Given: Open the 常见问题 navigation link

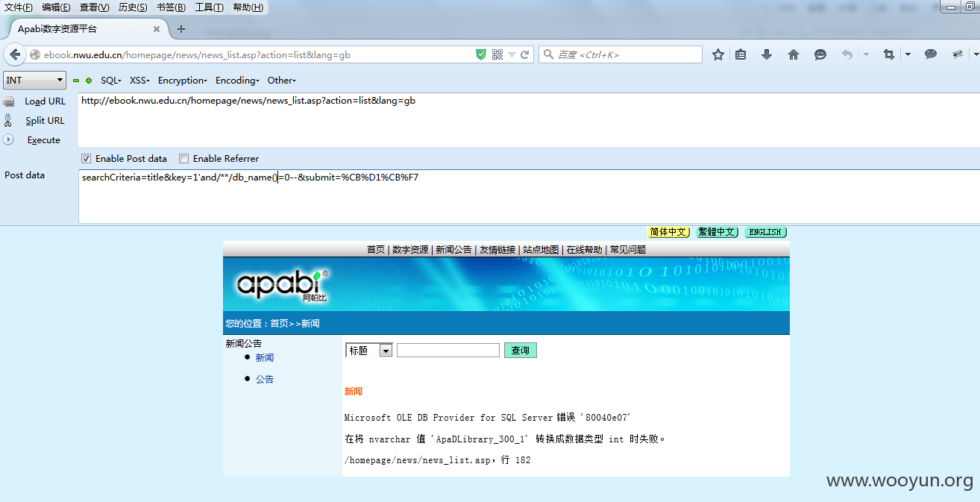Looking at the screenshot, I should [x=628, y=250].
